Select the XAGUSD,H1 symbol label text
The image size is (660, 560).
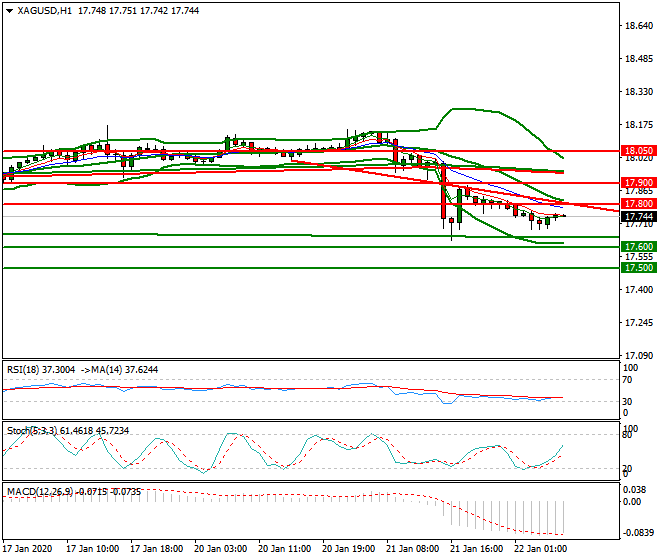click(x=45, y=11)
